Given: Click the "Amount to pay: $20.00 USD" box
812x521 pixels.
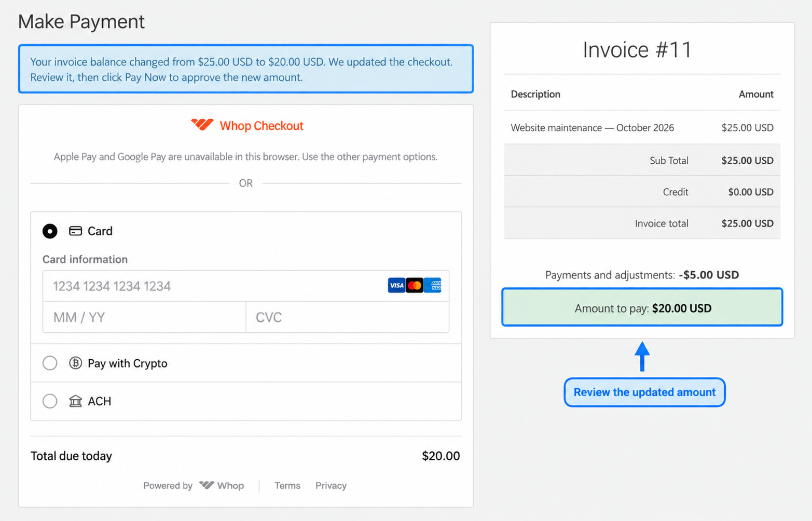Looking at the screenshot, I should [642, 307].
